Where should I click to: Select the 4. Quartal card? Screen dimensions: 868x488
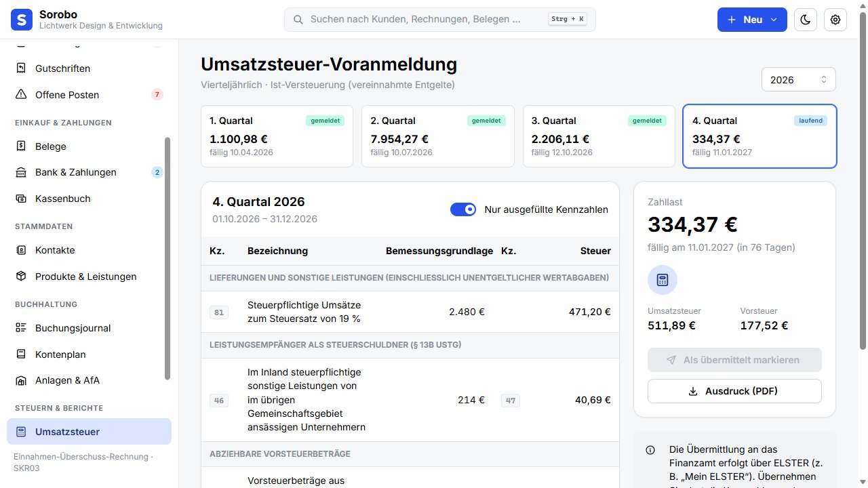tap(760, 136)
